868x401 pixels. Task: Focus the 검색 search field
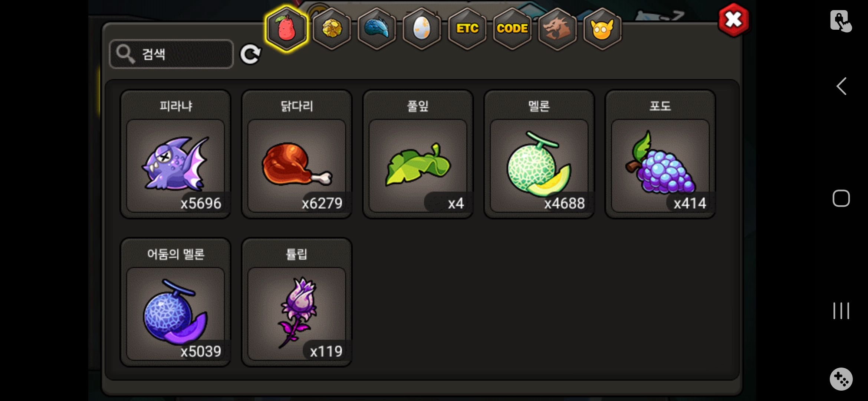click(171, 54)
